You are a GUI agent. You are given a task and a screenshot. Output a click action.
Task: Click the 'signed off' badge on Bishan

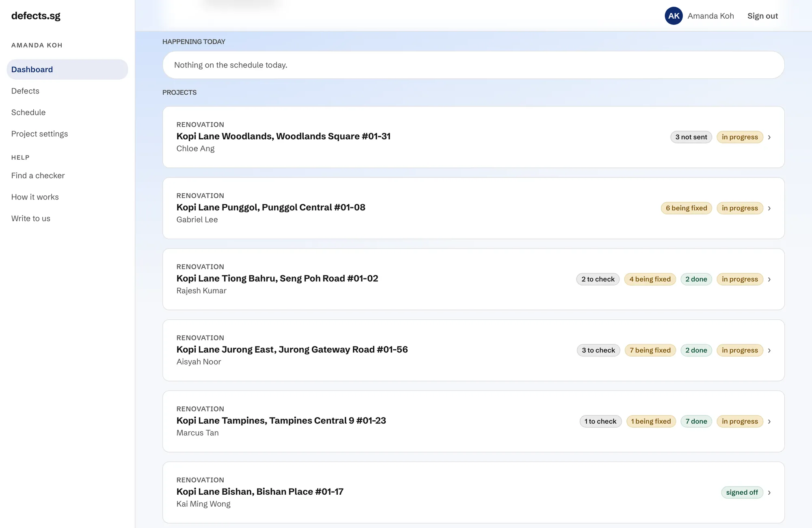[x=742, y=493]
